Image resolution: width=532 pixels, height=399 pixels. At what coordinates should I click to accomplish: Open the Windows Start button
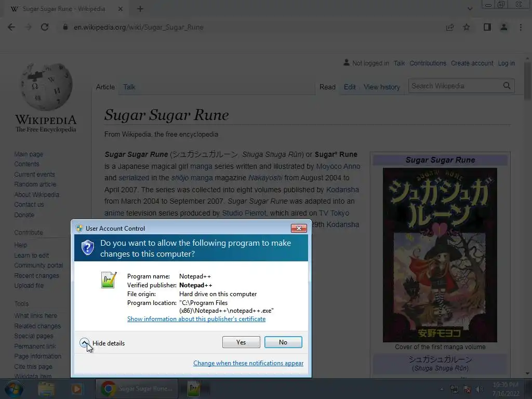coord(14,389)
